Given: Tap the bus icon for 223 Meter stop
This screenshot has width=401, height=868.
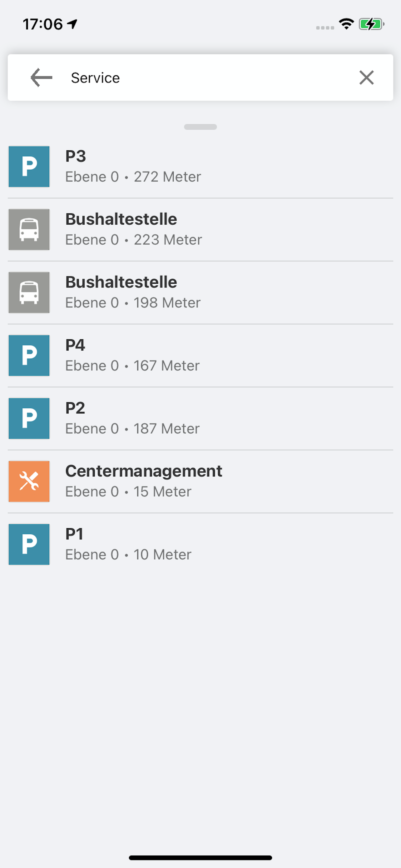Looking at the screenshot, I should (29, 229).
